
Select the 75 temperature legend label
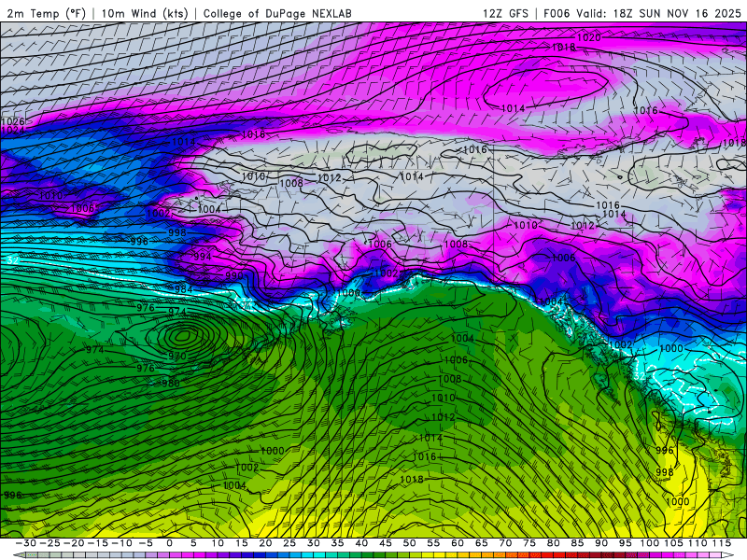(x=529, y=543)
